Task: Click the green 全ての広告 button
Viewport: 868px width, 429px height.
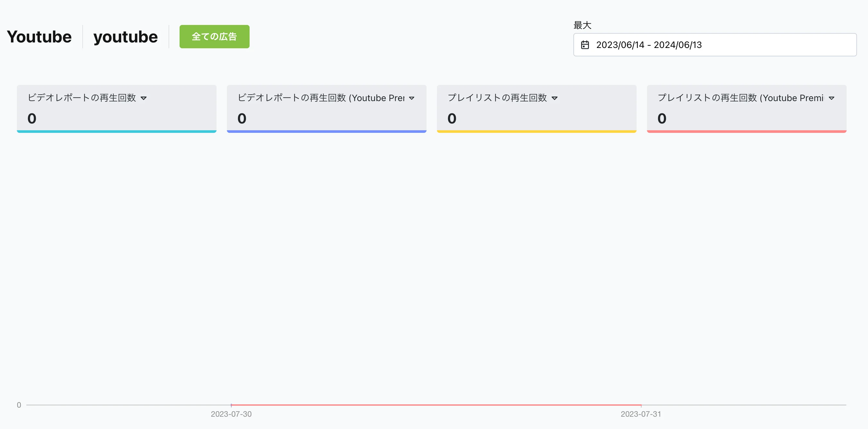Action: click(214, 36)
